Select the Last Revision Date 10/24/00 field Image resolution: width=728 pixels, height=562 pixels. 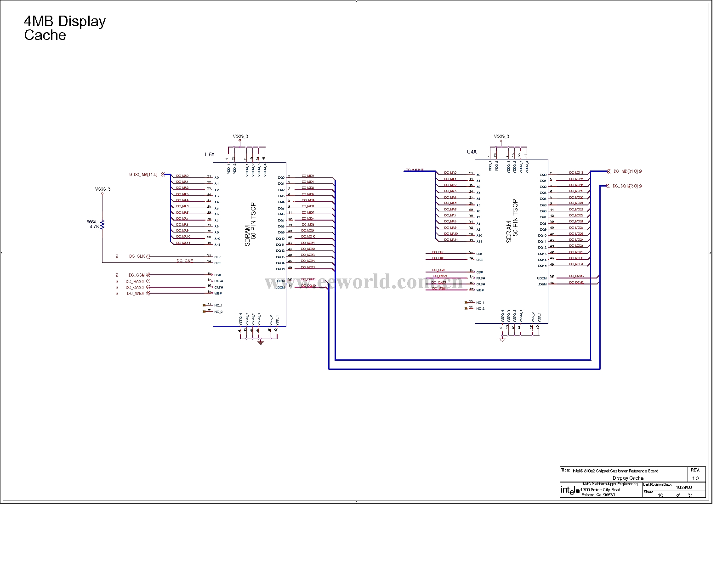[683, 487]
